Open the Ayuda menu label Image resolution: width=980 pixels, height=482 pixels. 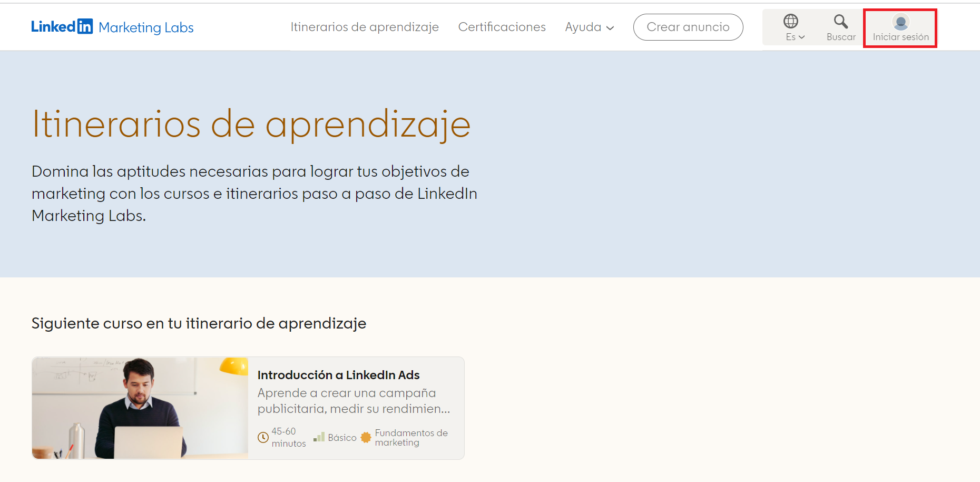point(583,27)
